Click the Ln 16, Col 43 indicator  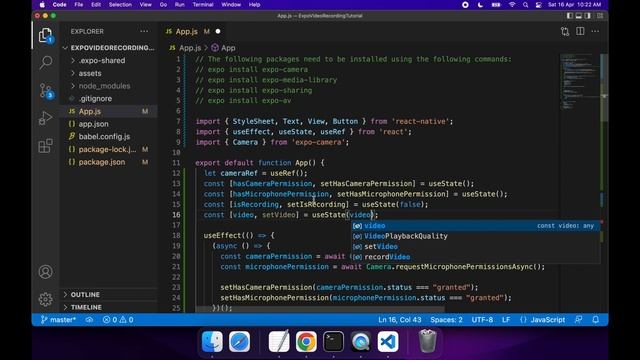click(x=400, y=320)
